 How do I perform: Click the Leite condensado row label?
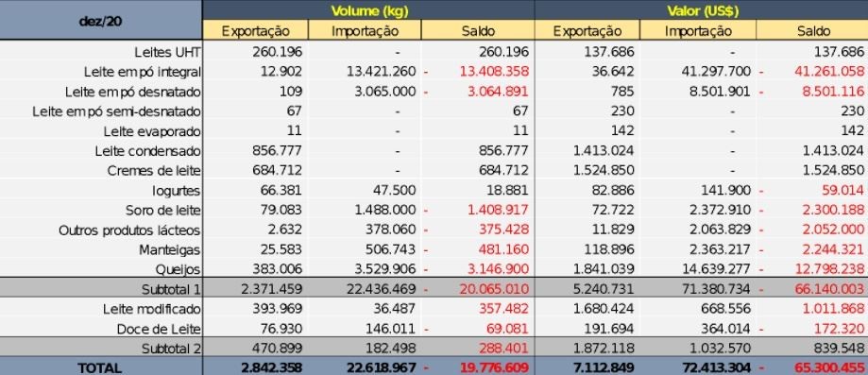(147, 151)
